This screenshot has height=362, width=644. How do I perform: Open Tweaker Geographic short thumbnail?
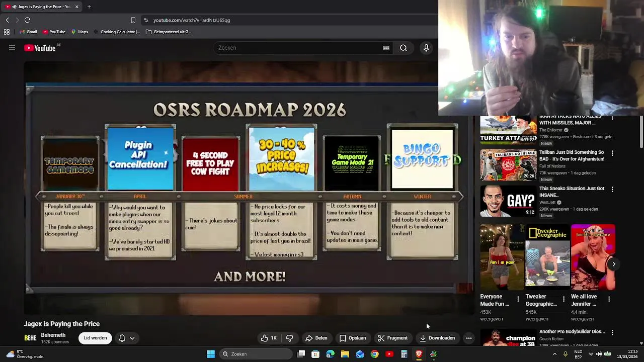(547, 257)
